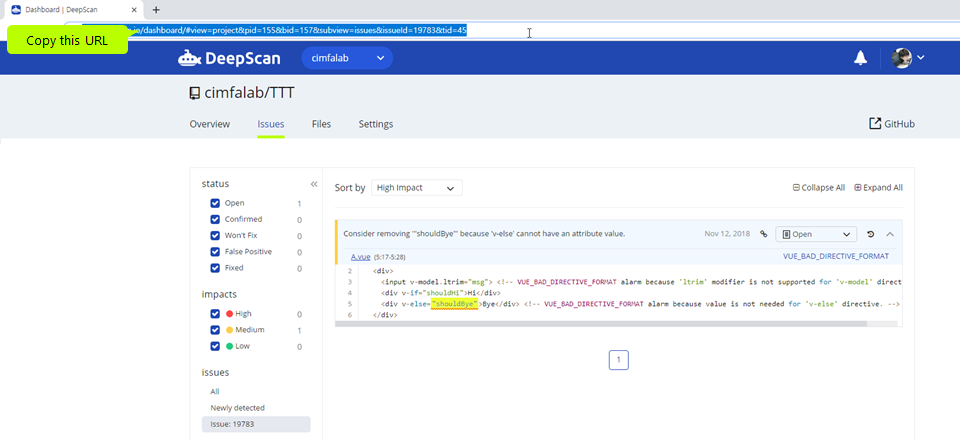Viewport: 960px width, 440px height.
Task: Click the red High impact dot
Action: point(230,313)
